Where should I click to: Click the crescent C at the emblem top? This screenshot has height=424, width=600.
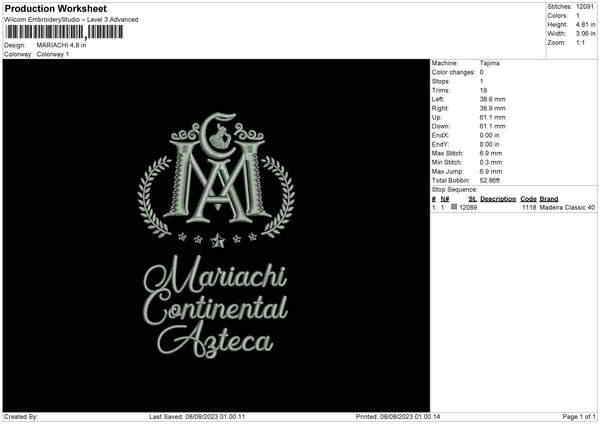[218, 135]
